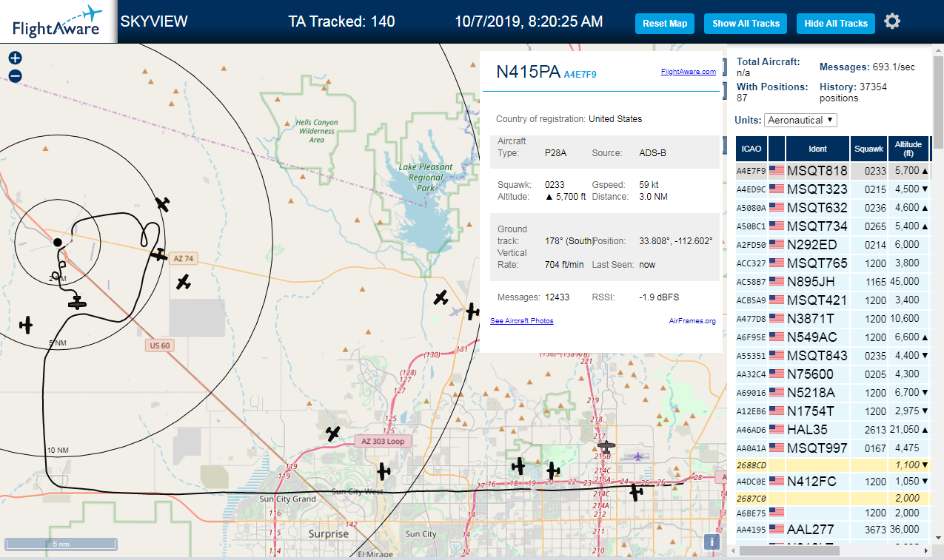Select aircraft icon left of AZ 303 Loop label

click(333, 434)
